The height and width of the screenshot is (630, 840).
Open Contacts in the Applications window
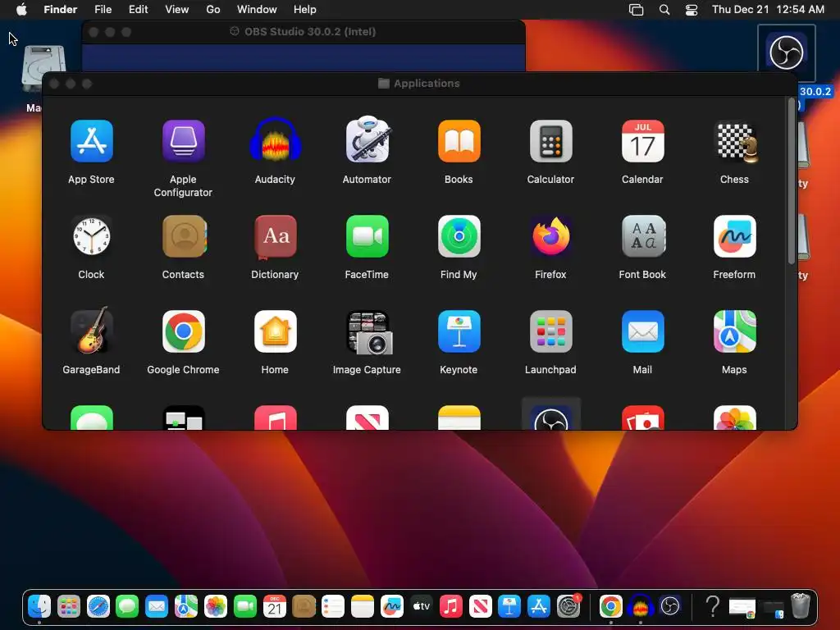[x=185, y=236]
